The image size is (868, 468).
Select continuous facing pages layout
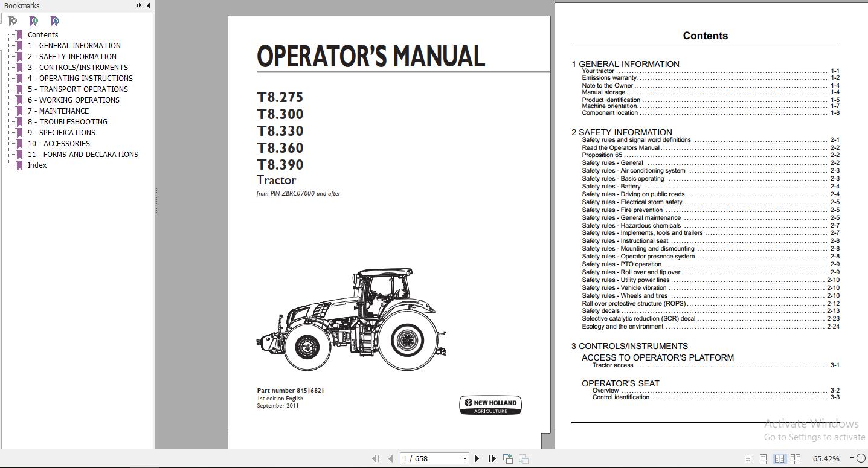click(x=795, y=459)
